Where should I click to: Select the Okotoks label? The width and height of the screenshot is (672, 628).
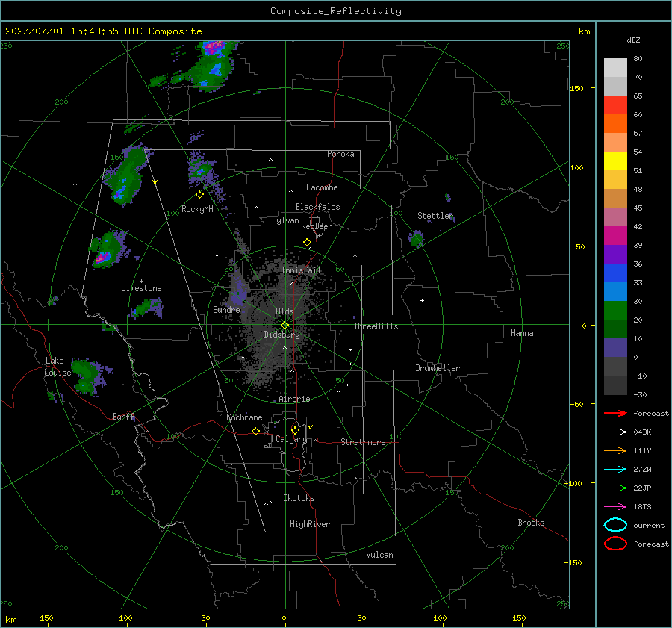click(x=299, y=498)
